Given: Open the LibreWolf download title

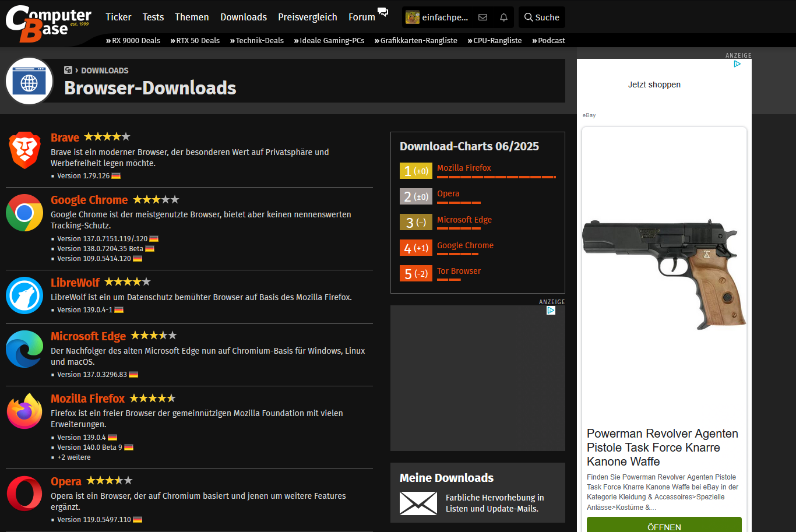Looking at the screenshot, I should [75, 283].
